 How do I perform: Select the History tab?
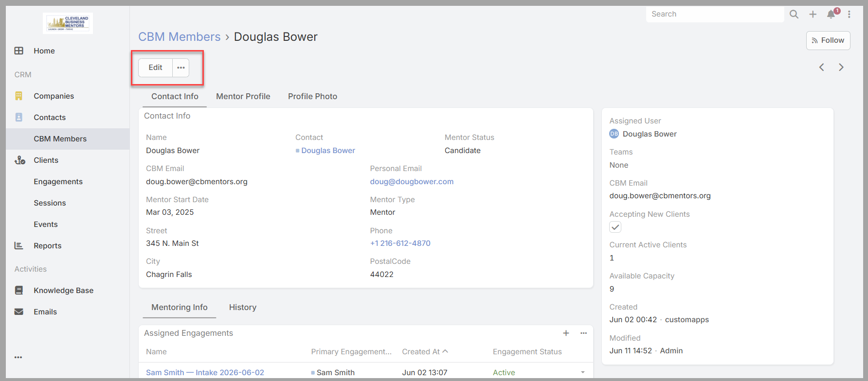click(243, 307)
